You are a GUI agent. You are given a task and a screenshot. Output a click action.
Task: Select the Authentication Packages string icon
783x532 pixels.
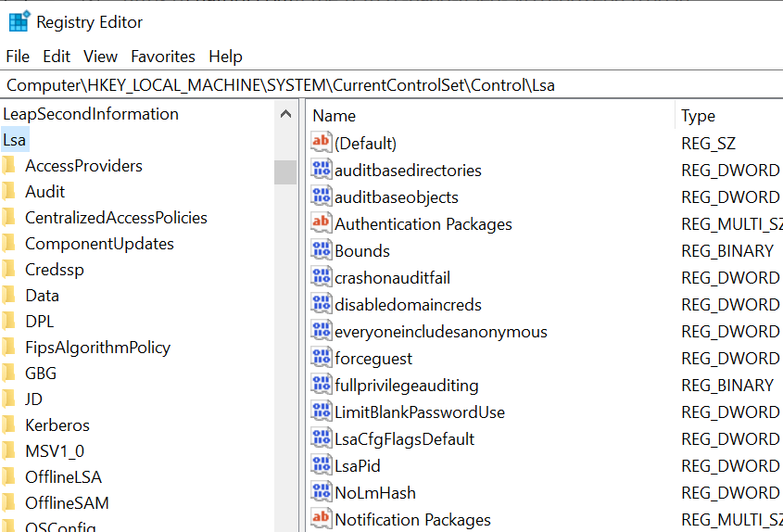pos(322,223)
